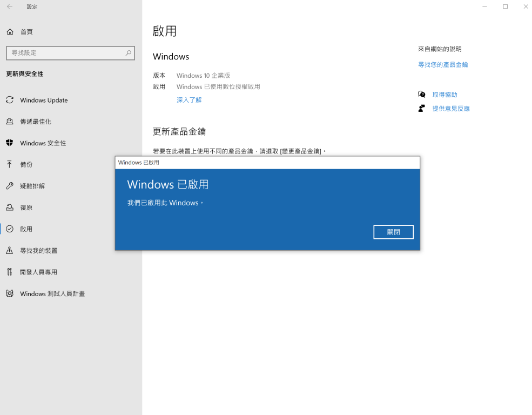Click the 尋找我的裝置 locator icon
The width and height of the screenshot is (532, 415).
10,251
